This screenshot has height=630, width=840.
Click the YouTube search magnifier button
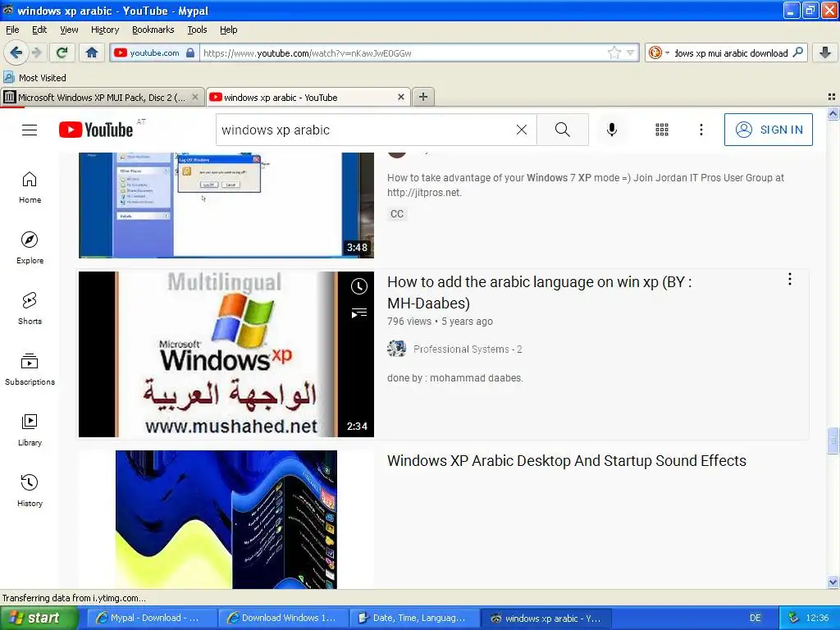563,130
